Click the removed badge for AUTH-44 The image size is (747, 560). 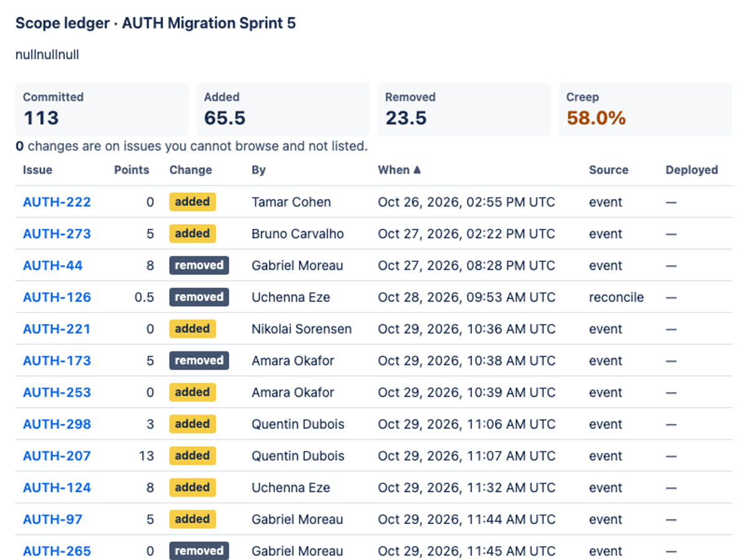click(x=199, y=265)
